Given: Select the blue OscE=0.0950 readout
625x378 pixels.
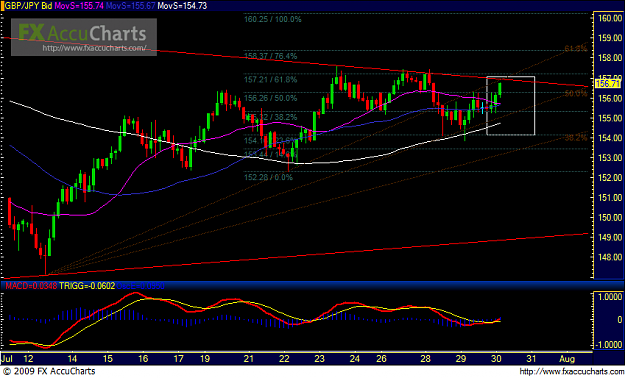Looking at the screenshot, I should click(141, 286).
